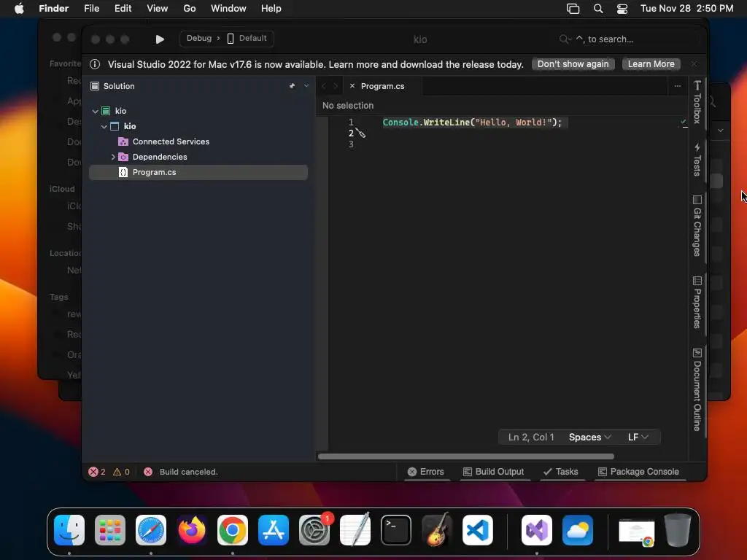This screenshot has width=747, height=560.
Task: Select Connected Services in the solution tree
Action: (171, 141)
